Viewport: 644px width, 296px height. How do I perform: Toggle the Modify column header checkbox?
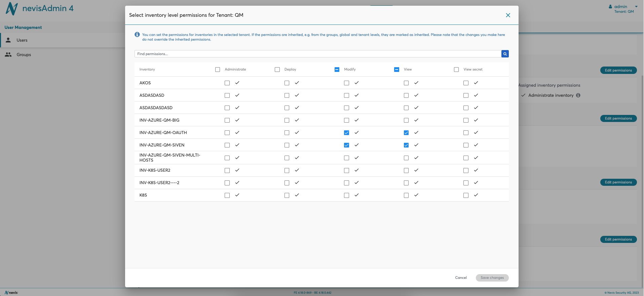pyautogui.click(x=337, y=70)
